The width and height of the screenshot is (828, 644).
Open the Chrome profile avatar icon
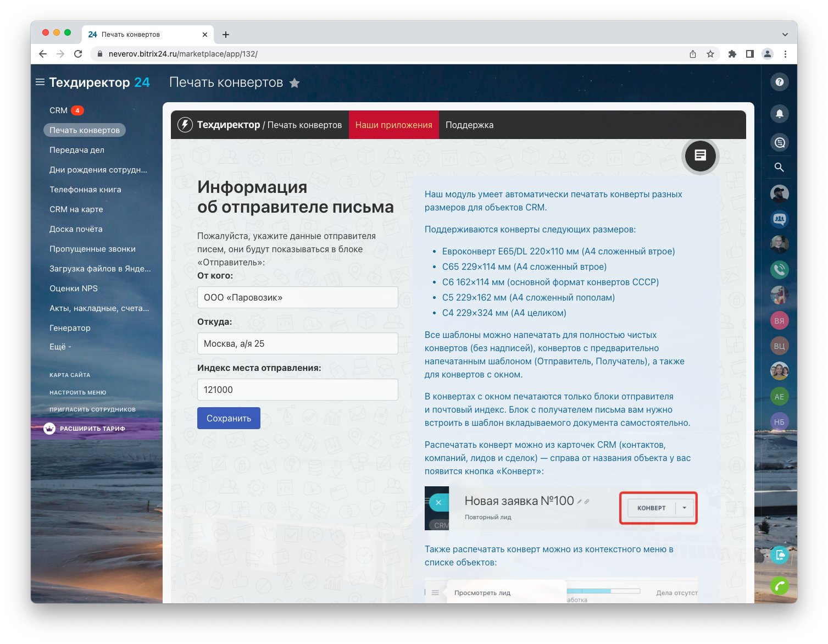tap(768, 54)
